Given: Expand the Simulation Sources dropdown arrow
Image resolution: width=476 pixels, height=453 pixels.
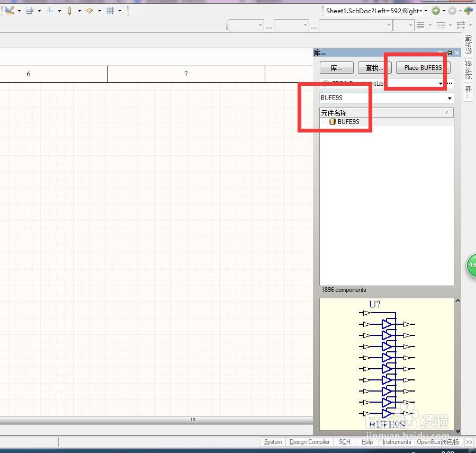Looking at the screenshot, I should (x=100, y=11).
